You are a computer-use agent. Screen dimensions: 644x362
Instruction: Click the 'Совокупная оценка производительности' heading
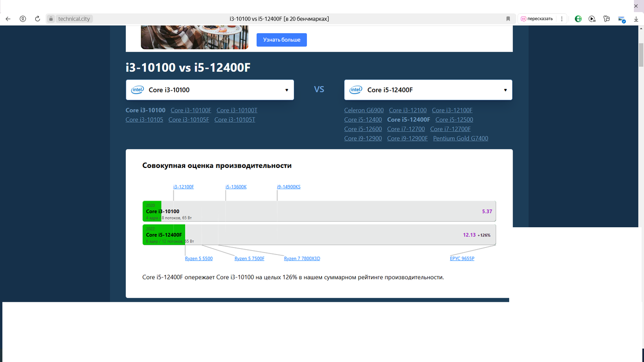[217, 165]
